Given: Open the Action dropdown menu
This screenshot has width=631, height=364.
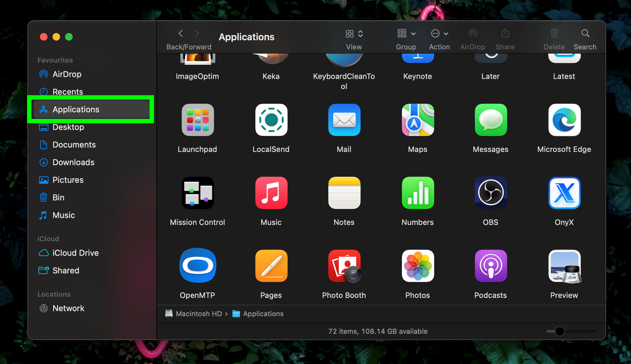Looking at the screenshot, I should [x=439, y=33].
